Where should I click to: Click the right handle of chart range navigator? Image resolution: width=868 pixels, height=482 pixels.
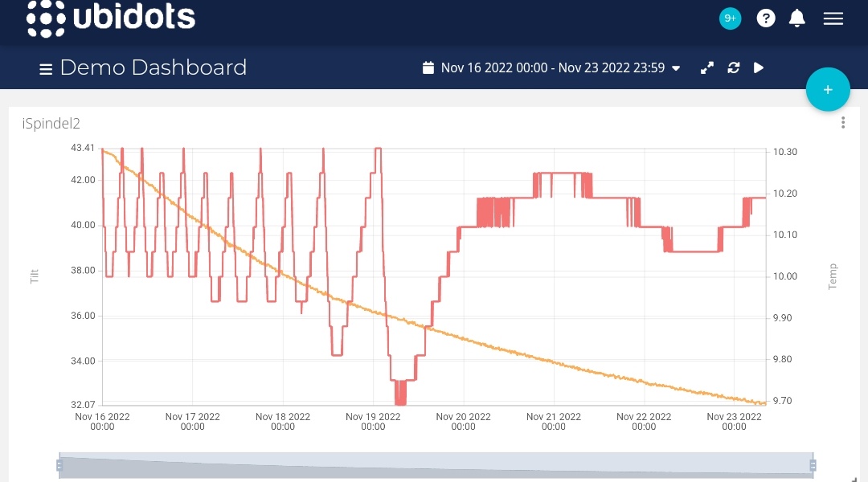[813, 465]
